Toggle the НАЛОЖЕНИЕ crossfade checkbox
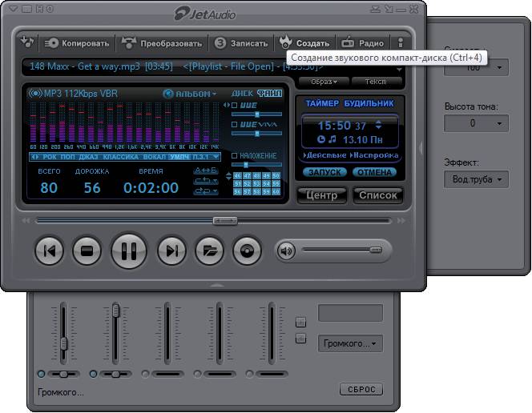 tap(234, 155)
